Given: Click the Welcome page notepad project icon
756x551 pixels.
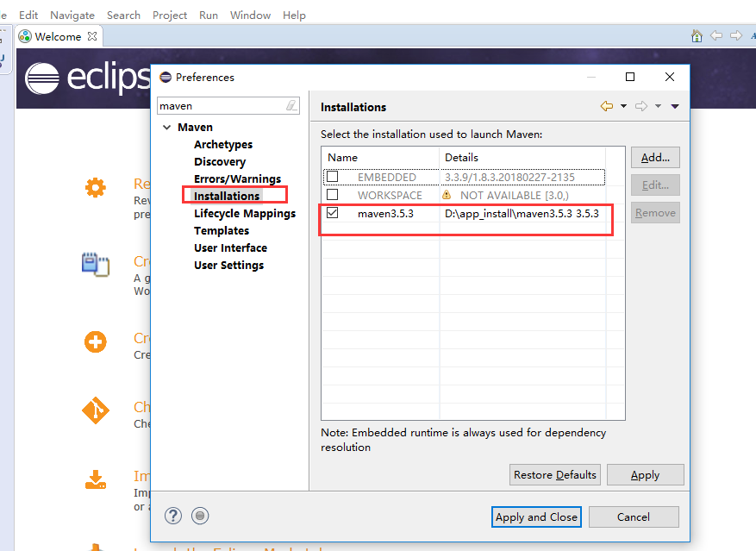Looking at the screenshot, I should (x=96, y=264).
